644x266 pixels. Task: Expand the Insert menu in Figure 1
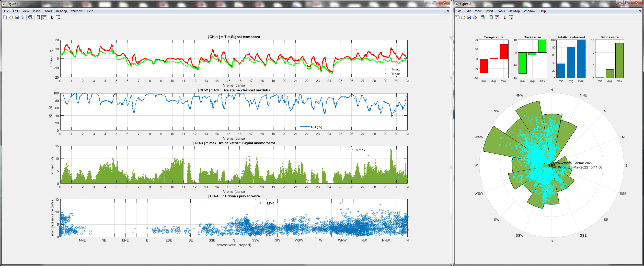coord(36,11)
